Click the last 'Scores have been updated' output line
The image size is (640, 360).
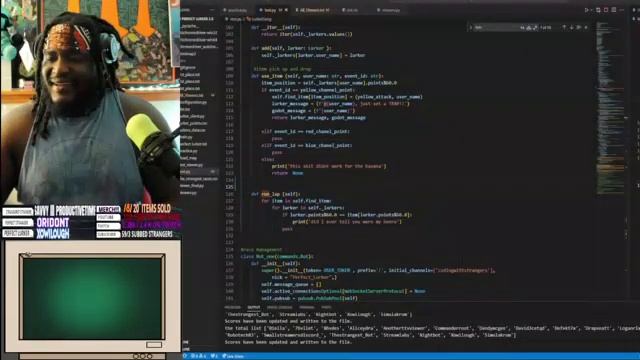click(288, 342)
